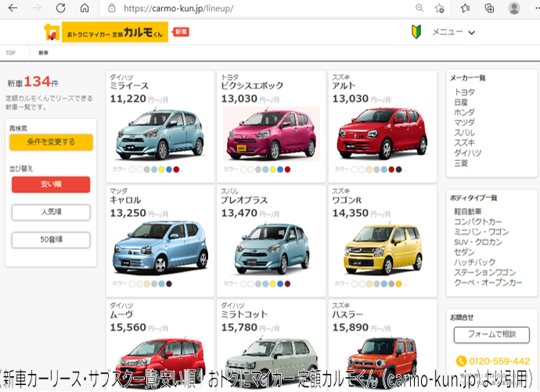The image size is (540, 392).
Task: Select dark brown swatch on アルト
Action: 399,169
